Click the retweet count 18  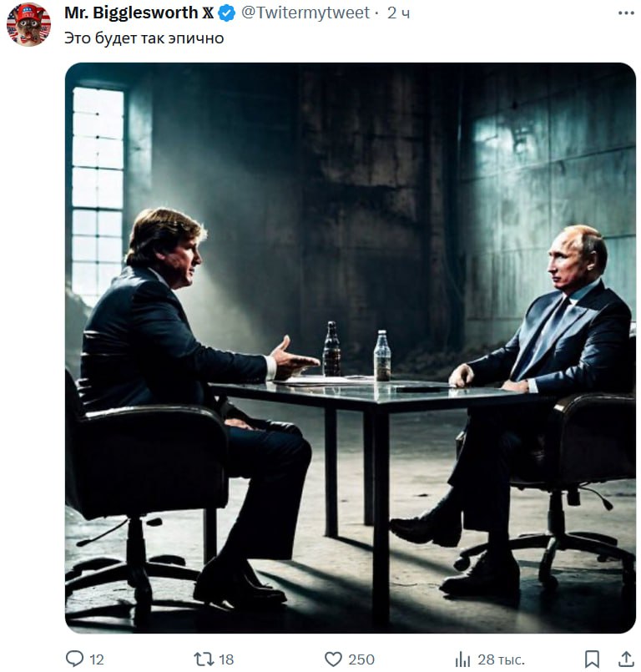pos(226,659)
